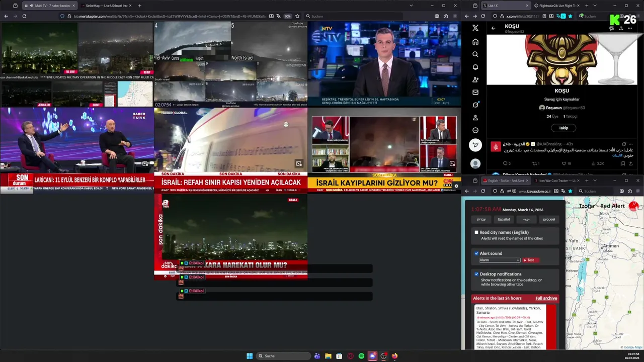The image size is (644, 362).
Task: Open X notifications bell
Action: click(475, 67)
